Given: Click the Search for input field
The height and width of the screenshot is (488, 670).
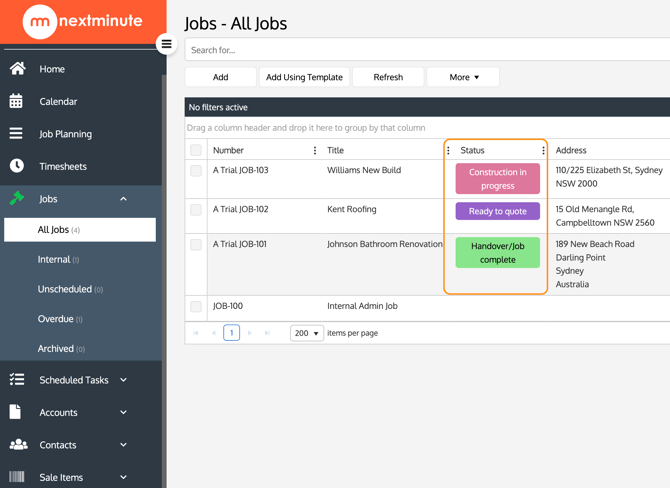Looking at the screenshot, I should [427, 50].
